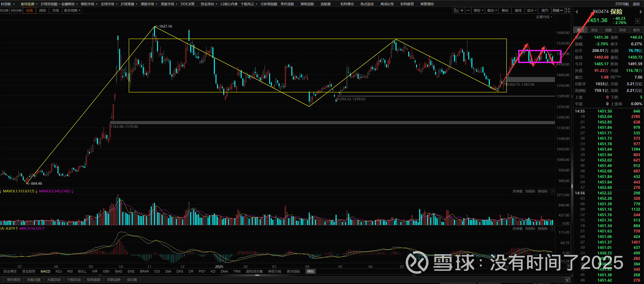
Task: Select KDJ indicator
Action: (x=59, y=271)
